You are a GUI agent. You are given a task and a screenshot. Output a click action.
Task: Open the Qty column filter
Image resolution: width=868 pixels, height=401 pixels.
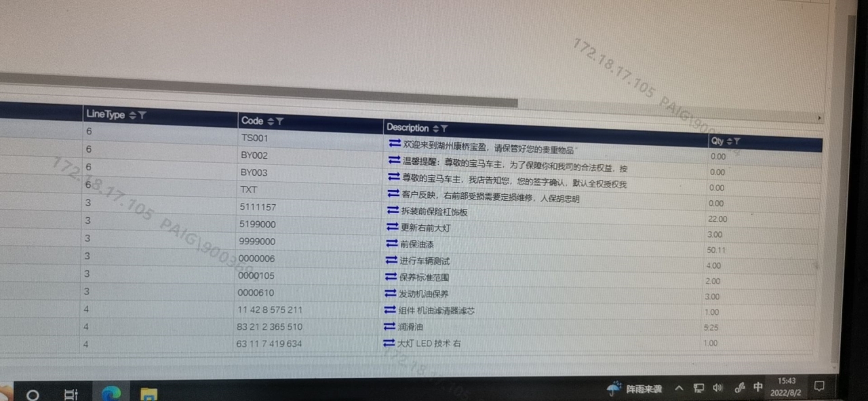coord(736,141)
